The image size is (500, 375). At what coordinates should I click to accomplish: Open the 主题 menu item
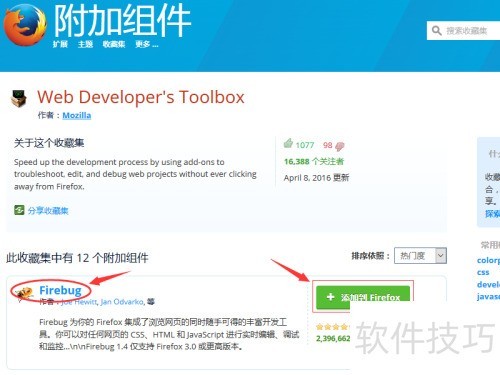[85, 44]
